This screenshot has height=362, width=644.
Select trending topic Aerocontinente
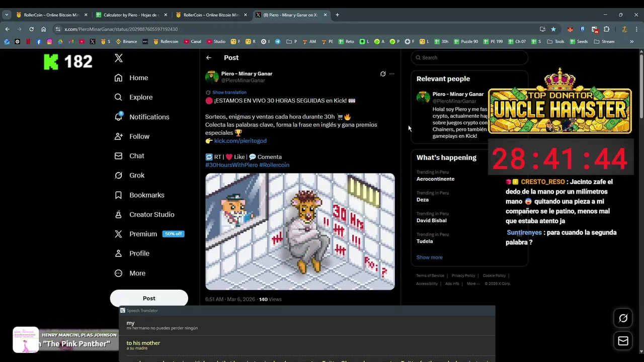435,179
